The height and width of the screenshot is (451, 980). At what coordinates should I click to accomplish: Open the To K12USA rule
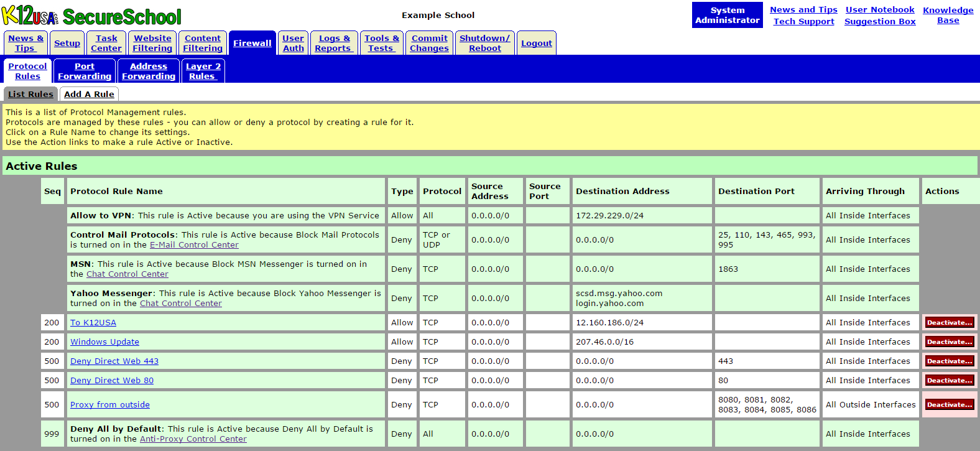pyautogui.click(x=93, y=323)
